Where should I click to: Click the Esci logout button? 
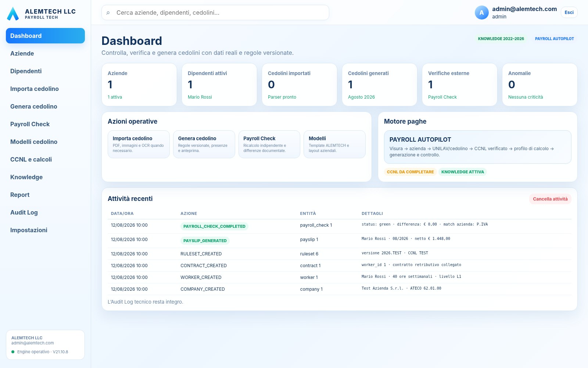(569, 13)
